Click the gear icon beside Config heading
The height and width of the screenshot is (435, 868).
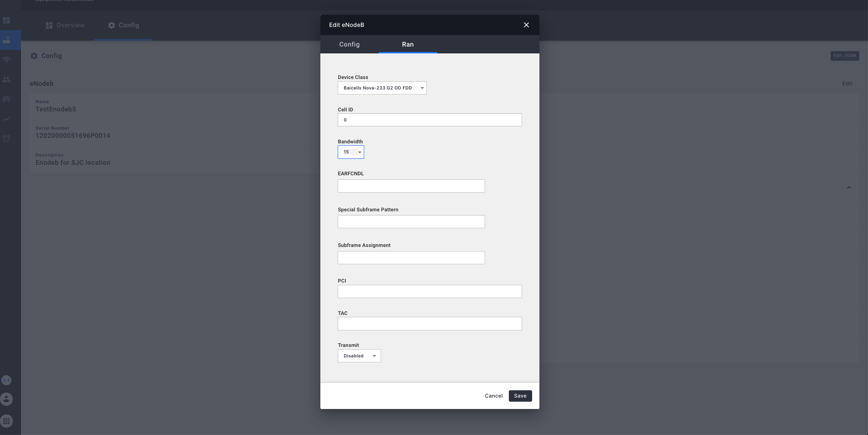(x=34, y=55)
